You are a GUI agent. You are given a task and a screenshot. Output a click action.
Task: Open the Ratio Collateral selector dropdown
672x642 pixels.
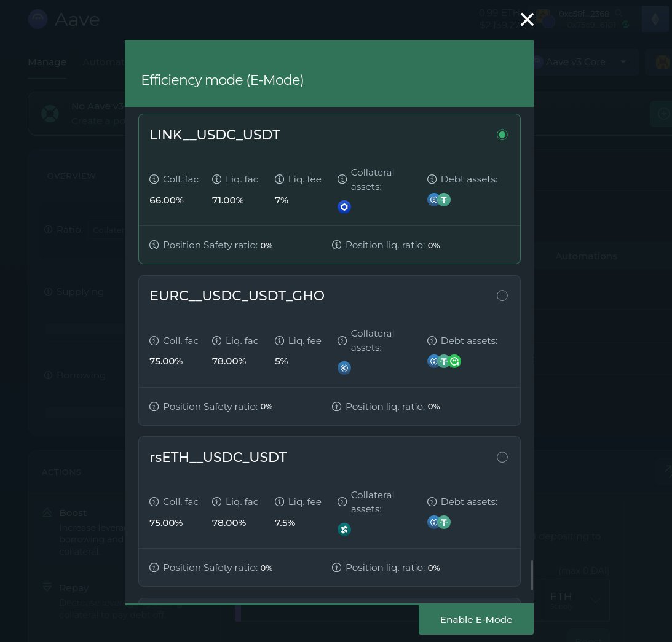tap(108, 230)
